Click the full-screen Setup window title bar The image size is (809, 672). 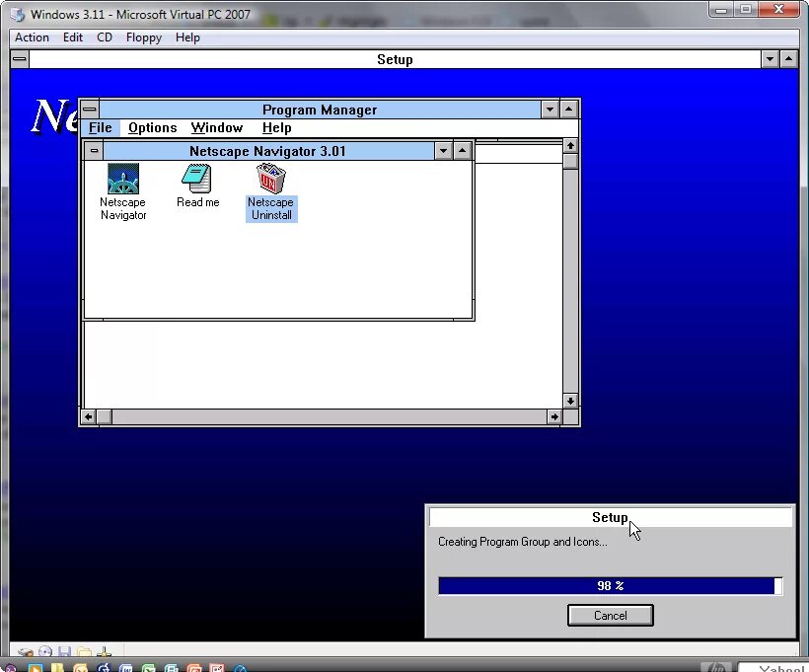(395, 59)
